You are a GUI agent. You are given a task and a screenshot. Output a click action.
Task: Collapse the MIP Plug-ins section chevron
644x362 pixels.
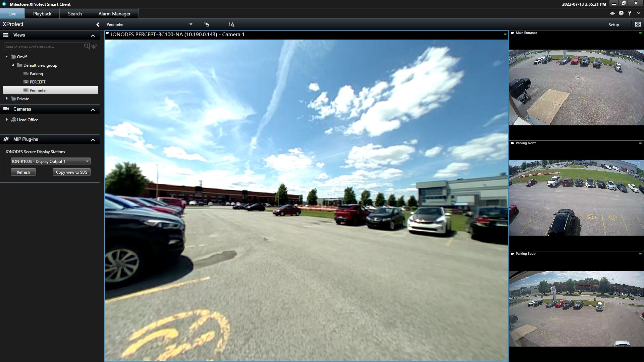[93, 140]
